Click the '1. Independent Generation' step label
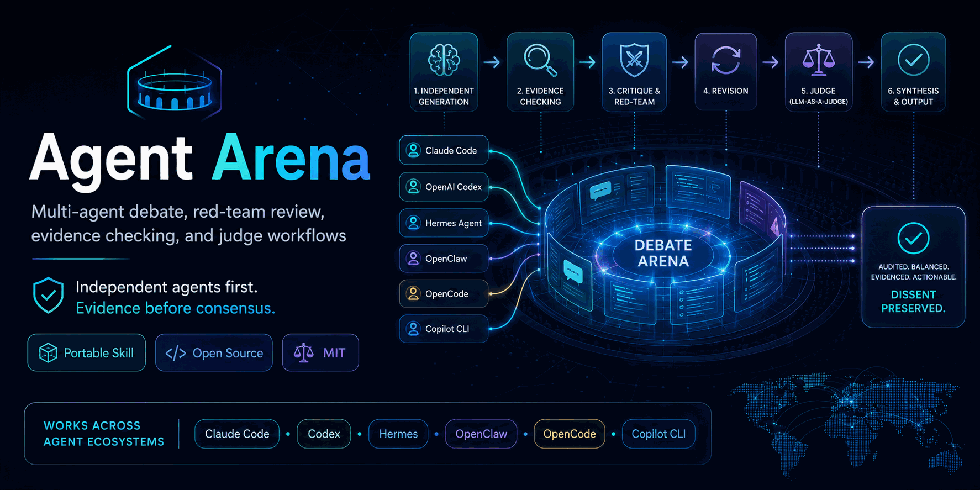The height and width of the screenshot is (490, 980). pyautogui.click(x=444, y=96)
